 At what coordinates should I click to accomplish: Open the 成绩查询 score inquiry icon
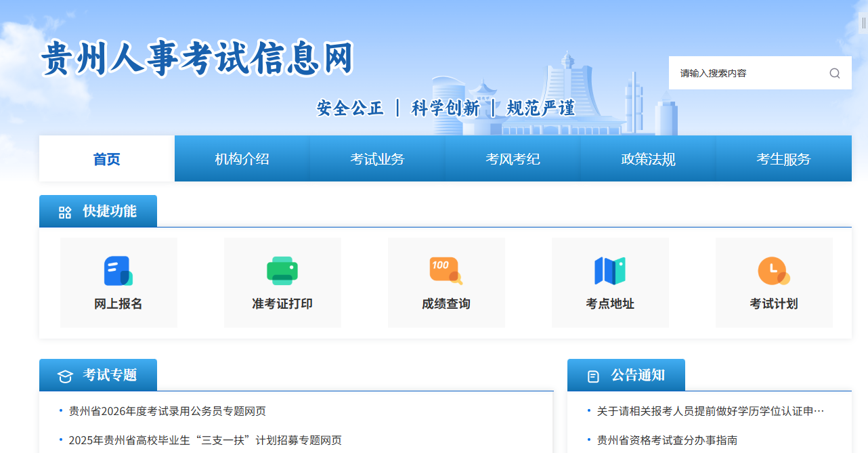tap(446, 269)
